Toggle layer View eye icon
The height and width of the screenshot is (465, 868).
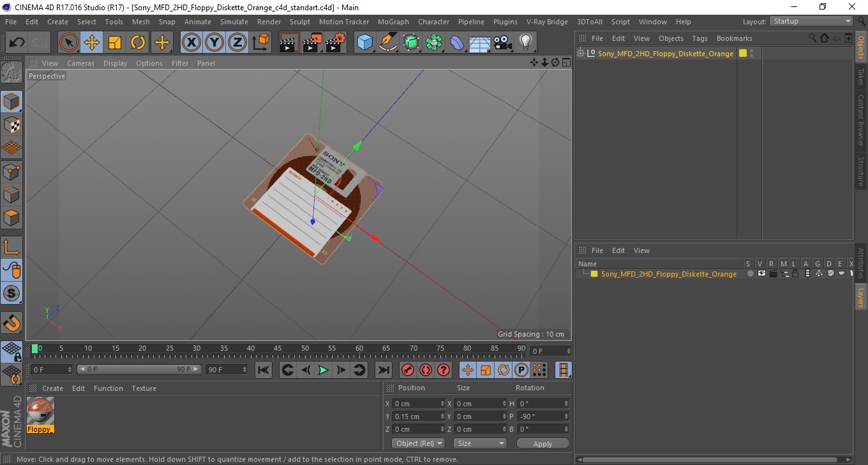(761, 273)
